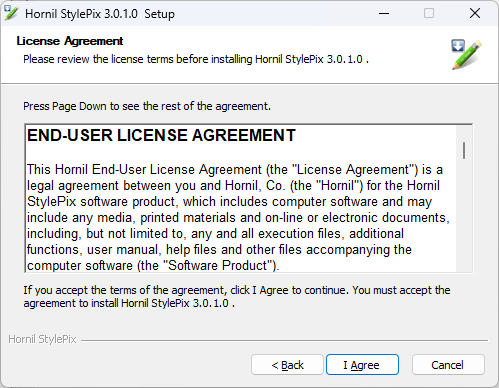The image size is (499, 388).
Task: Close the setup window with the X
Action: pyautogui.click(x=475, y=14)
